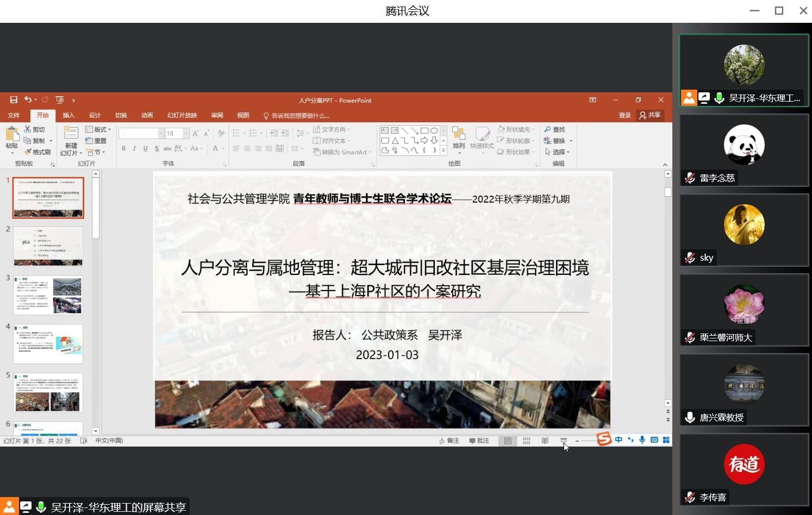Click the Save icon in quick access toolbar

[x=14, y=100]
